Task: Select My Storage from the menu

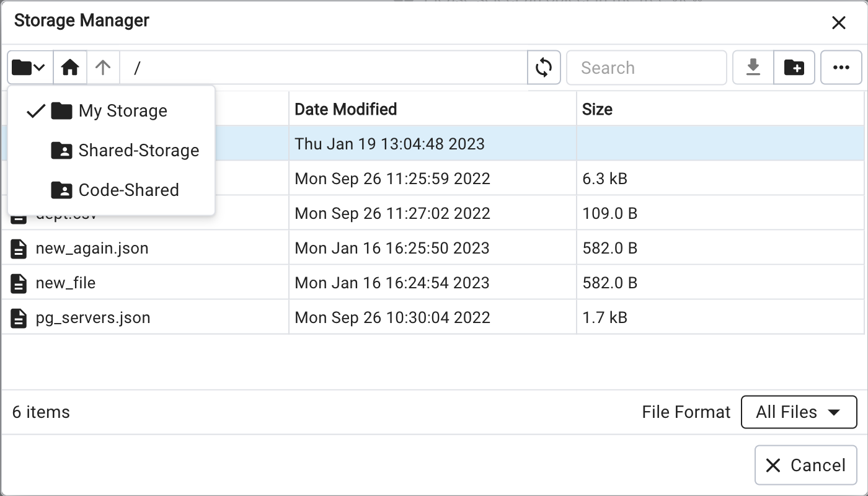Action: point(123,111)
